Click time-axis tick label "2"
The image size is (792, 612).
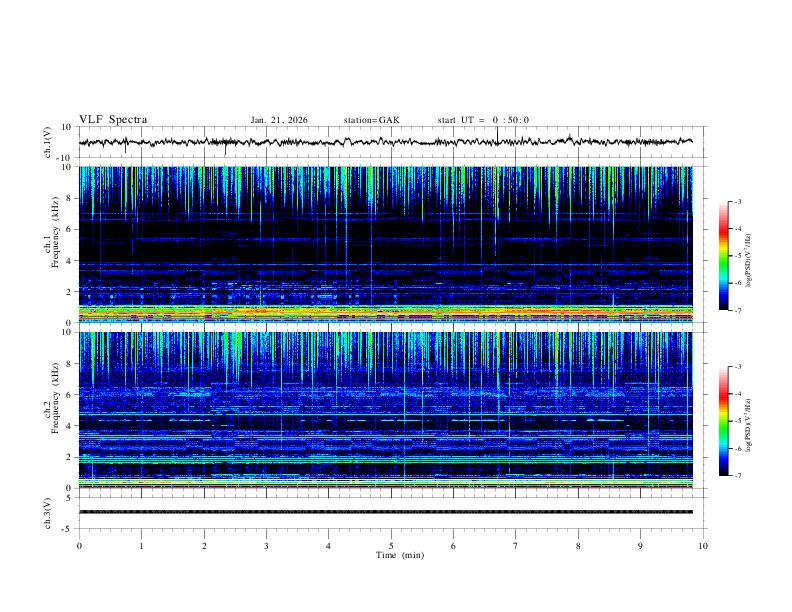pos(204,546)
